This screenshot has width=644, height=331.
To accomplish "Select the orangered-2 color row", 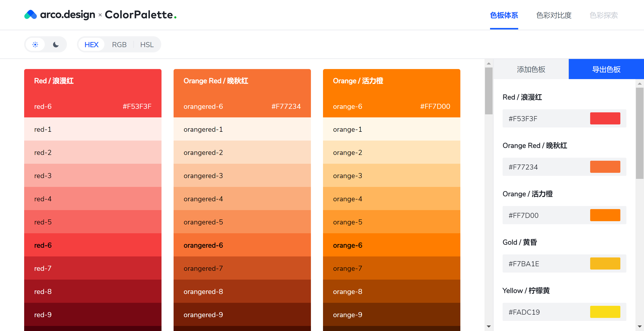I will coord(242,152).
